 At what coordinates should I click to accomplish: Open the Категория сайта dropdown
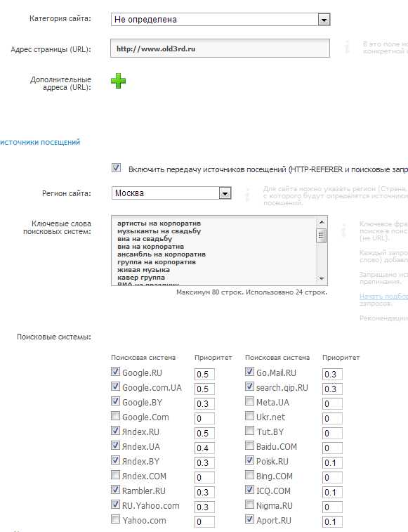221,20
